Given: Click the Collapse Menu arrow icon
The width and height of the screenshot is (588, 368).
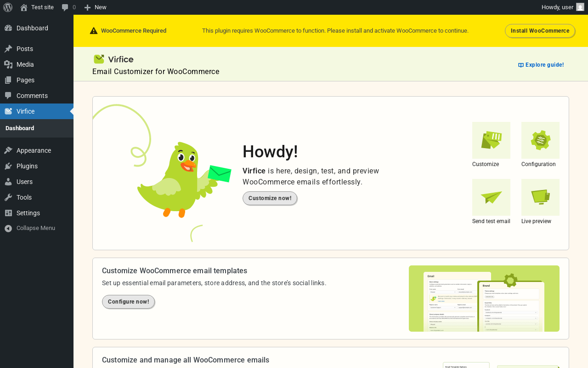Looking at the screenshot, I should pos(8,228).
